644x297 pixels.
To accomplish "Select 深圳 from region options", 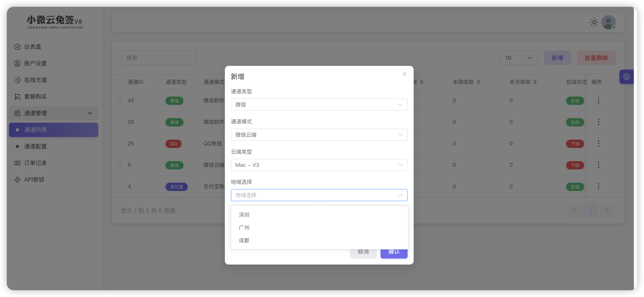I will pyautogui.click(x=320, y=215).
